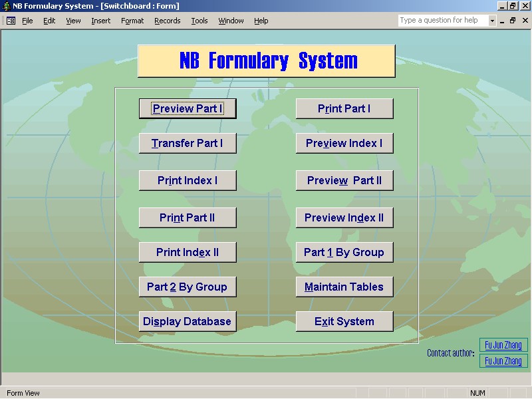Click the Print Part I button
The width and height of the screenshot is (532, 399).
[344, 108]
